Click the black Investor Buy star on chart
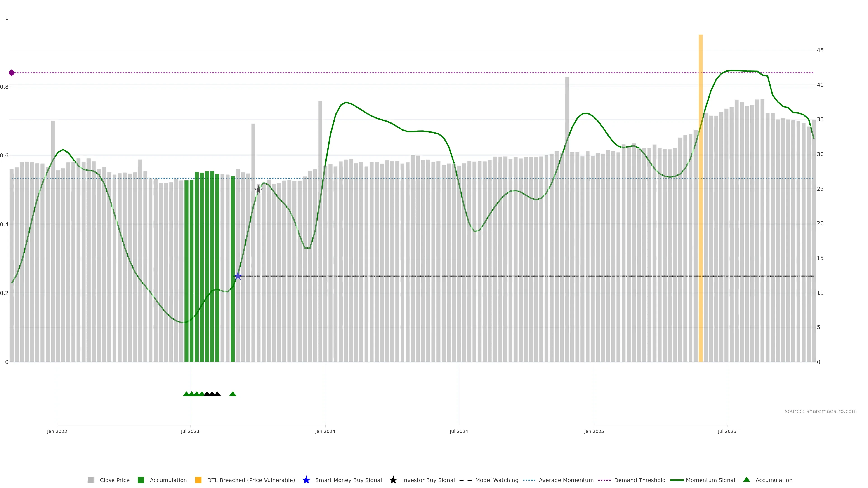The width and height of the screenshot is (868, 488). [258, 190]
